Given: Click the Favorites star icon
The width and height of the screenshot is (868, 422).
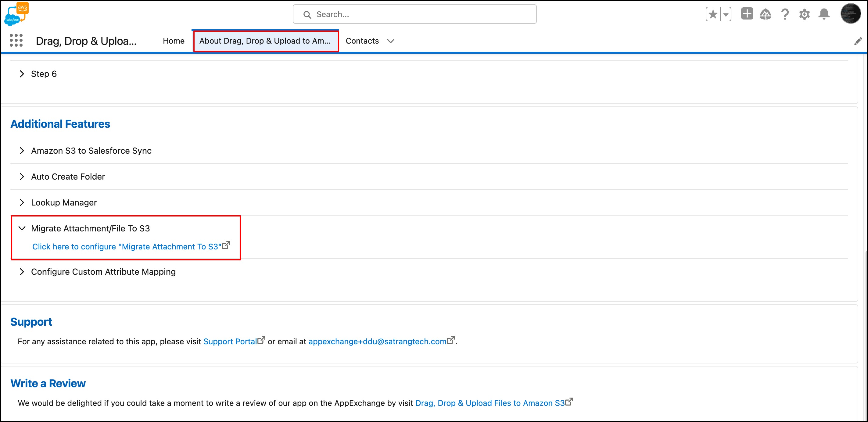Looking at the screenshot, I should click(713, 14).
